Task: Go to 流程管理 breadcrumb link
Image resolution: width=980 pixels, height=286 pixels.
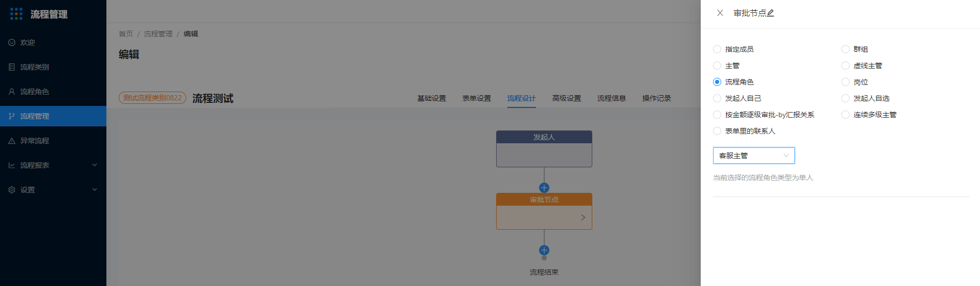Action: tap(158, 34)
